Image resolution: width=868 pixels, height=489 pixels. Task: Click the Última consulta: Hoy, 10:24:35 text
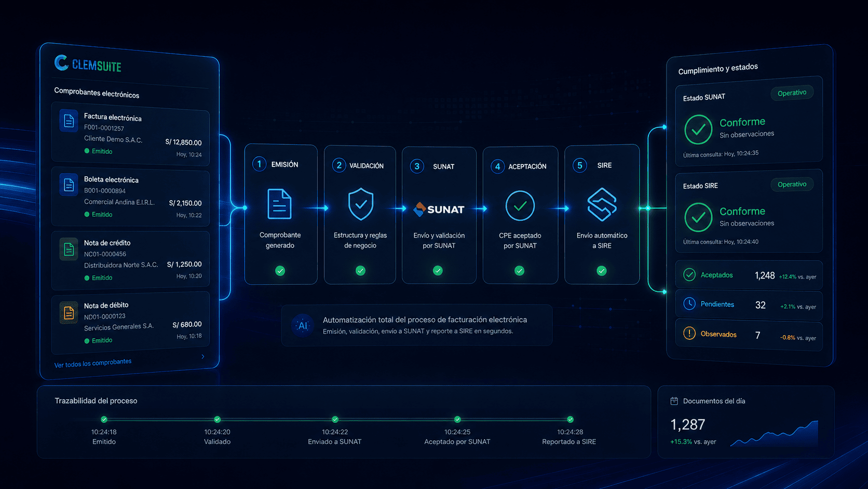tap(721, 154)
